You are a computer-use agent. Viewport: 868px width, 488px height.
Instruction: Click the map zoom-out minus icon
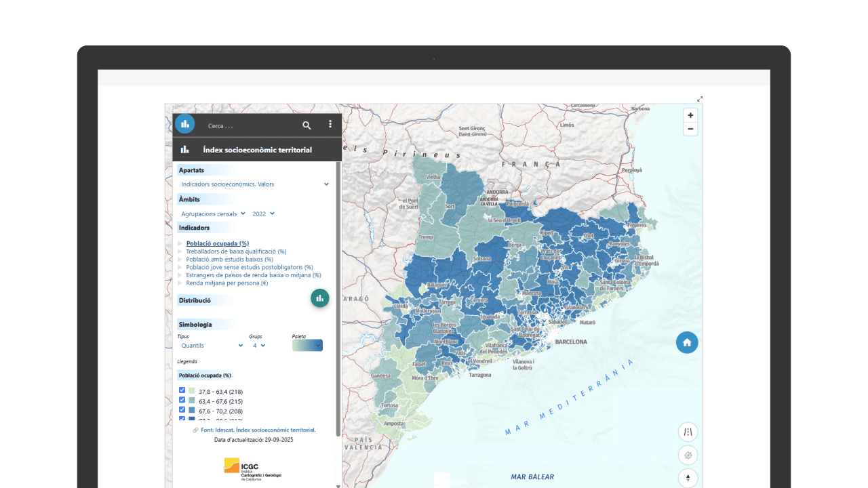click(x=690, y=129)
